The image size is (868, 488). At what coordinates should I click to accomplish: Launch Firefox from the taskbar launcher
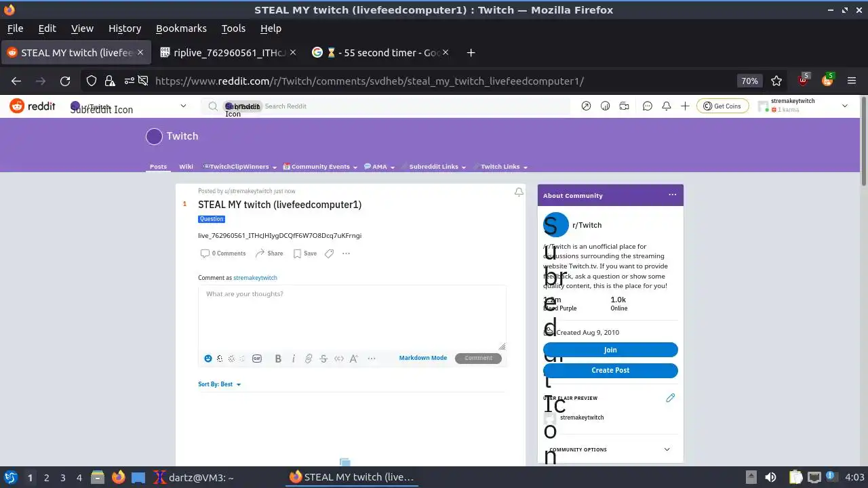[x=118, y=477]
